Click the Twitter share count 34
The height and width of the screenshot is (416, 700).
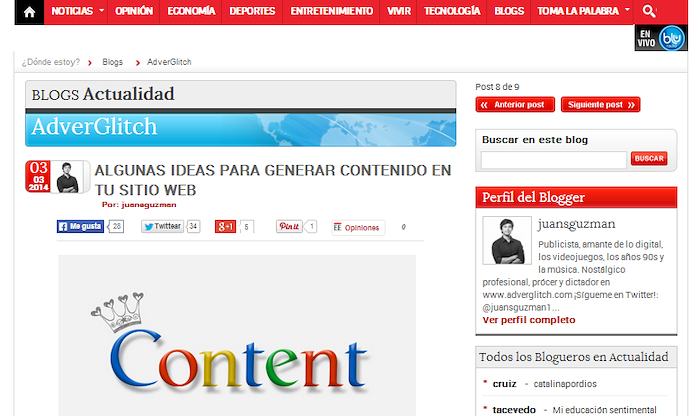coord(193,226)
